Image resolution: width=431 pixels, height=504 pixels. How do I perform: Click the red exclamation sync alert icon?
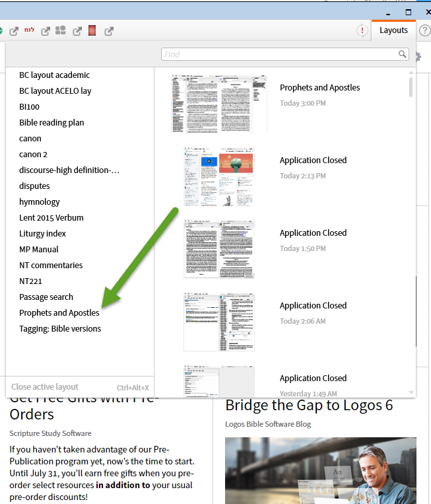pos(362,30)
